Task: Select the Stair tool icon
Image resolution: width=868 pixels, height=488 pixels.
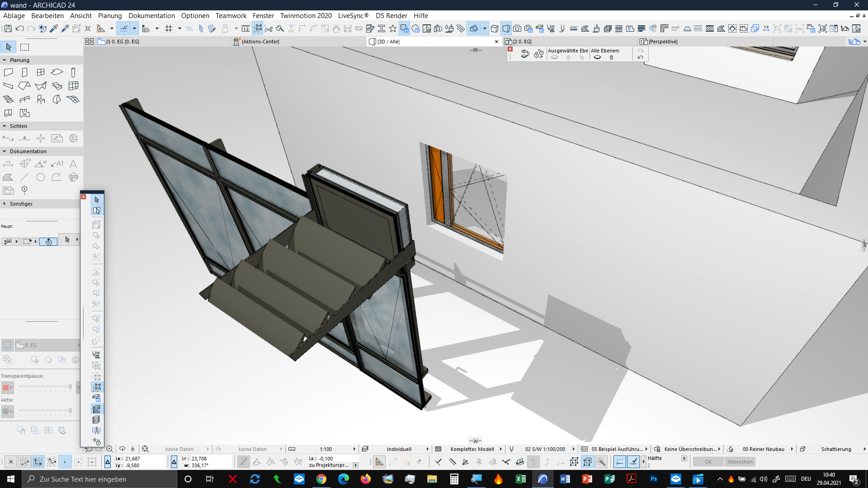Action: (x=8, y=99)
